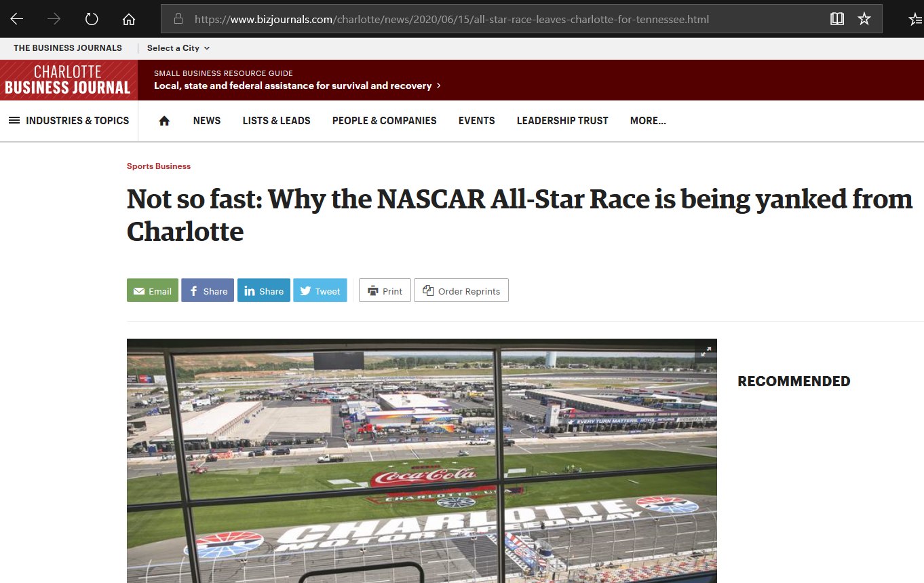
Task: Go back with the browser back arrow
Action: 17,19
